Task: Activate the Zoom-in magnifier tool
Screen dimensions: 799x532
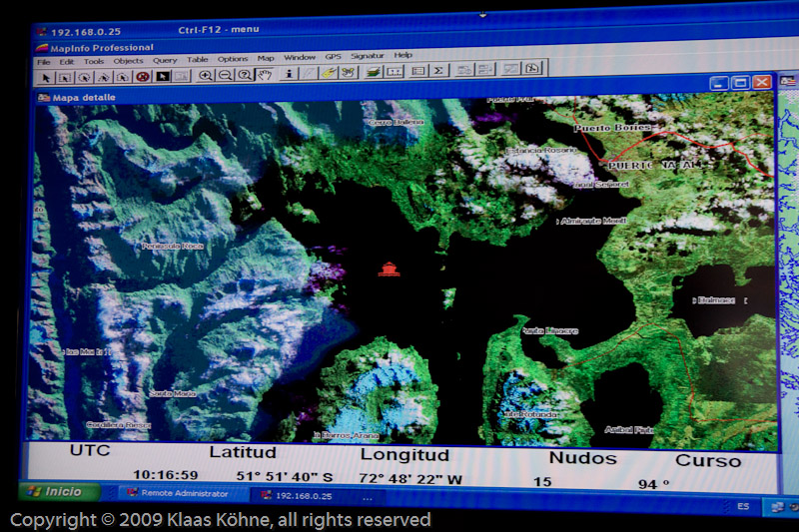Action: (x=206, y=75)
